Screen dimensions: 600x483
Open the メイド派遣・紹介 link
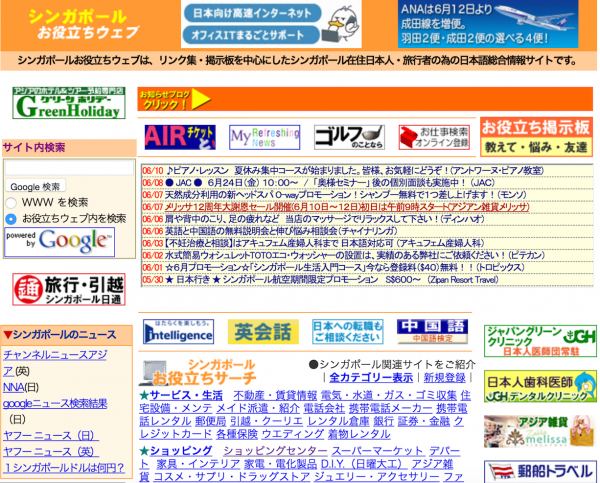[x=258, y=408]
